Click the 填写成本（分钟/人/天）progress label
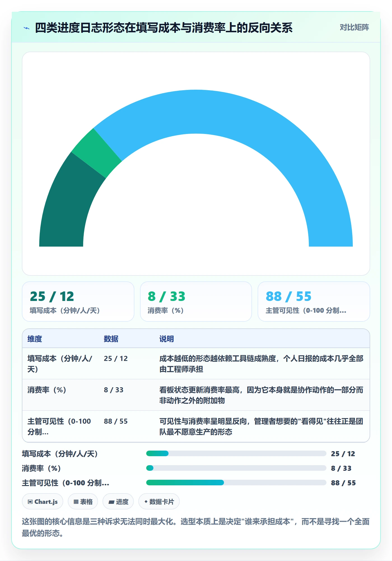This screenshot has height=561, width=392. pyautogui.click(x=60, y=454)
